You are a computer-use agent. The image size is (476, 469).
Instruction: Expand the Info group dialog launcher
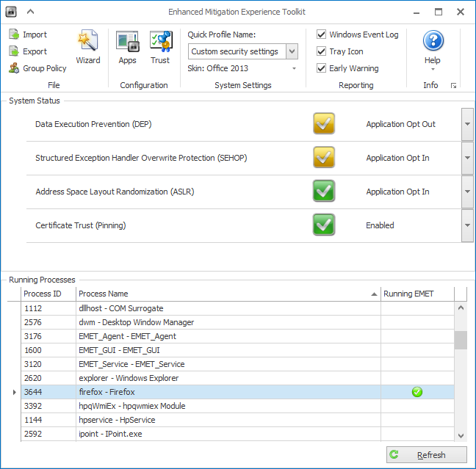pos(453,86)
